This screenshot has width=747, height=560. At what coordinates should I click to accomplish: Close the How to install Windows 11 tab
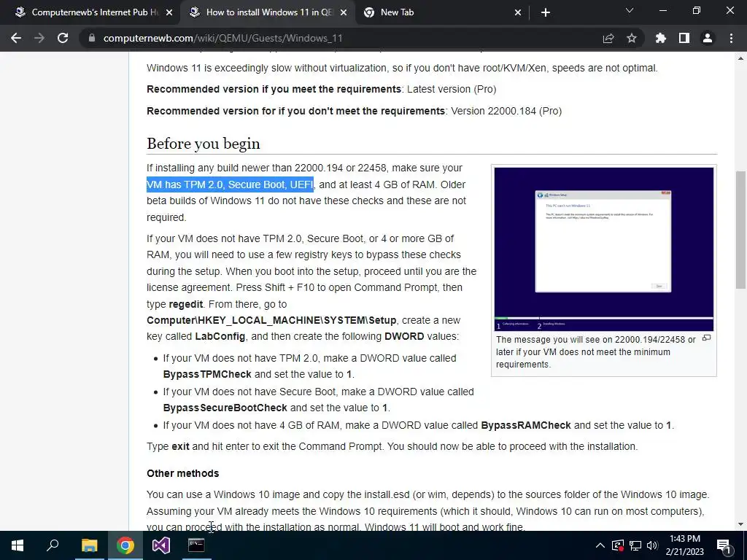point(344,12)
